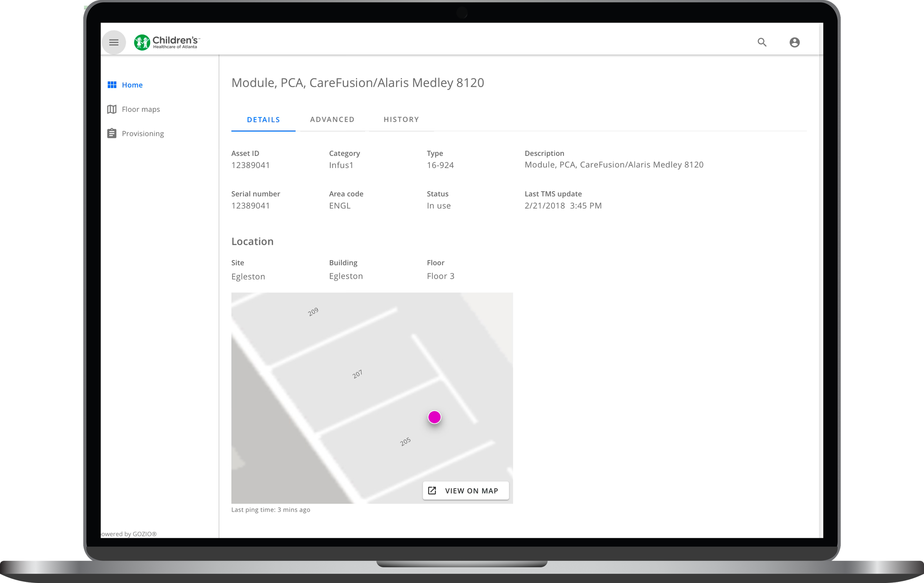Image resolution: width=924 pixels, height=583 pixels.
Task: Open the user account profile icon
Action: 794,42
